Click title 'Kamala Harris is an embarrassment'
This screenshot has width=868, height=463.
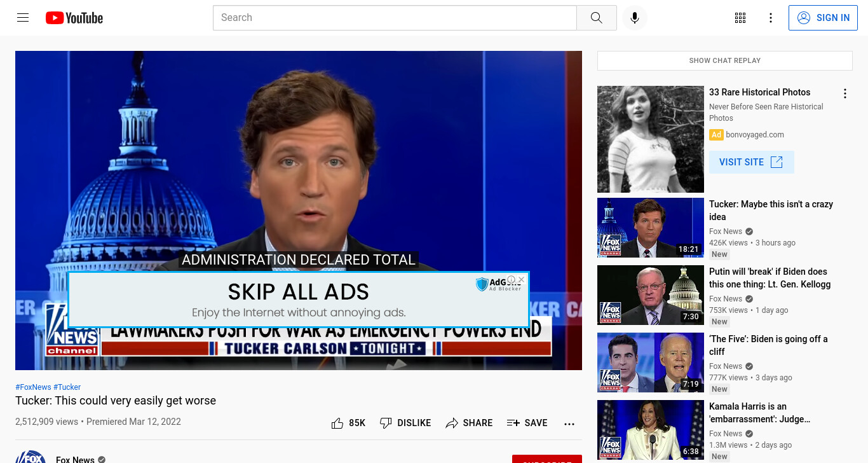760,413
